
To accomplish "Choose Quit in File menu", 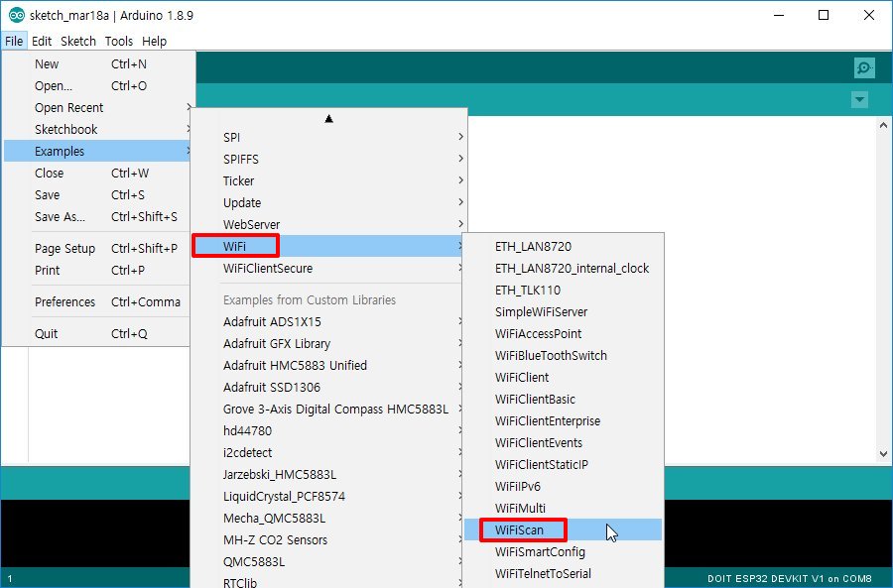I will tap(98, 333).
